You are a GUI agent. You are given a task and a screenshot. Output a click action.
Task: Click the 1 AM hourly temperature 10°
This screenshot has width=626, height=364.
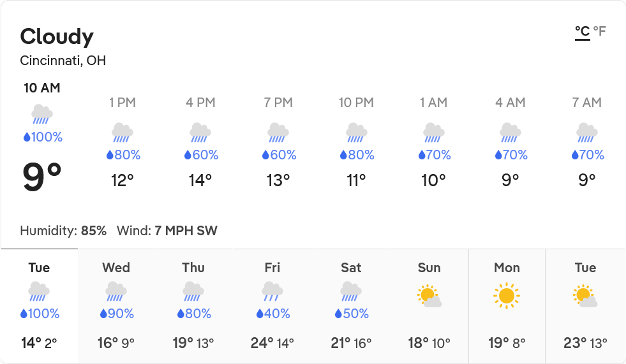(x=433, y=180)
